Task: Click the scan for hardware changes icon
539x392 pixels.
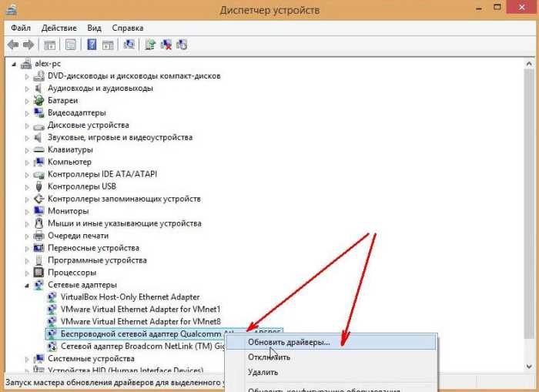Action: (129, 45)
